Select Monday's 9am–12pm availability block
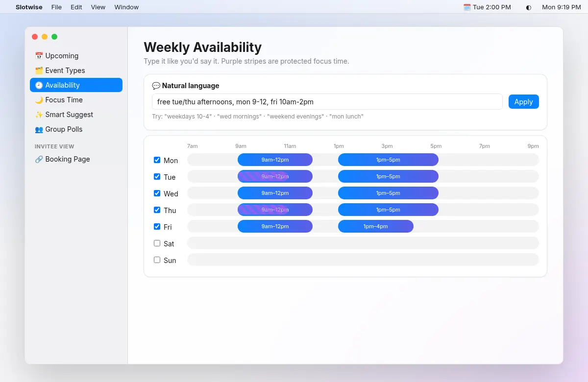 [275, 160]
